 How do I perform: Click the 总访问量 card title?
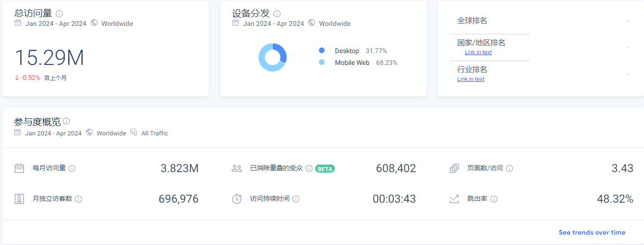coord(33,13)
